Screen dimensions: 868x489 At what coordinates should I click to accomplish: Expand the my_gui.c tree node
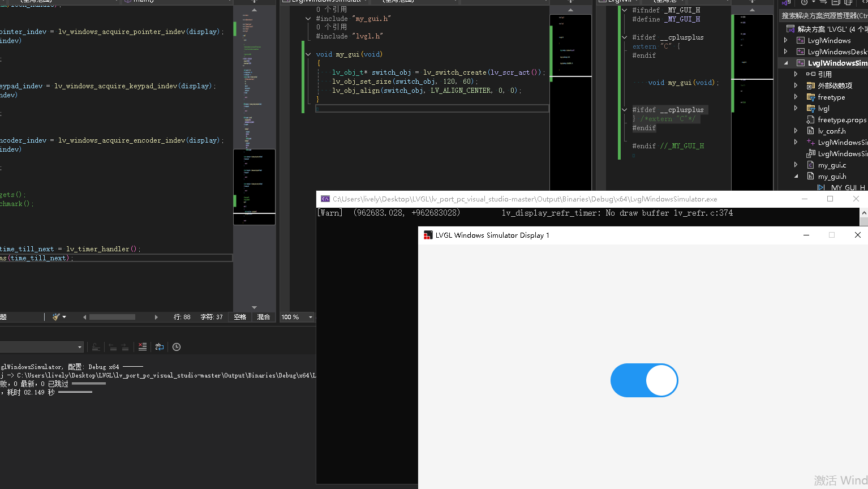click(x=796, y=165)
